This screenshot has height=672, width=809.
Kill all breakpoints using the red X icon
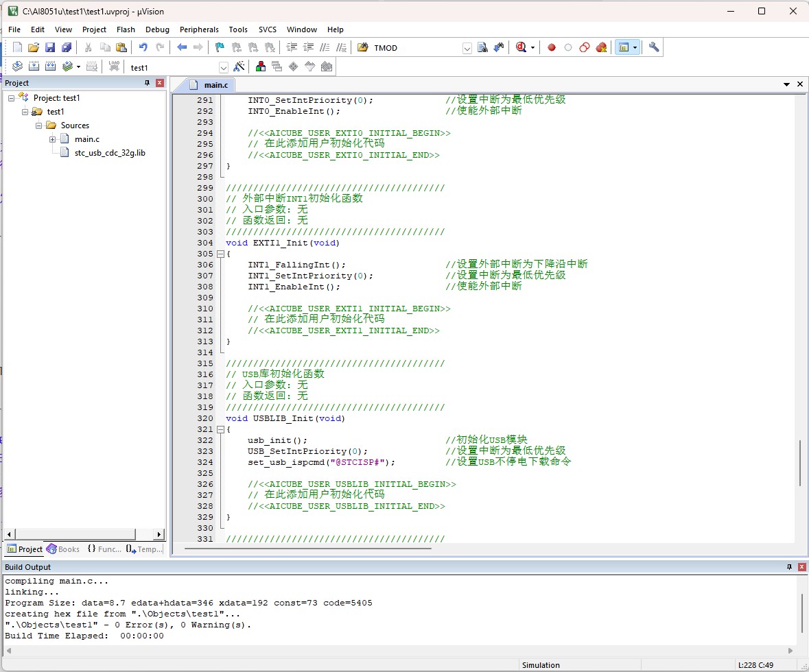point(601,47)
